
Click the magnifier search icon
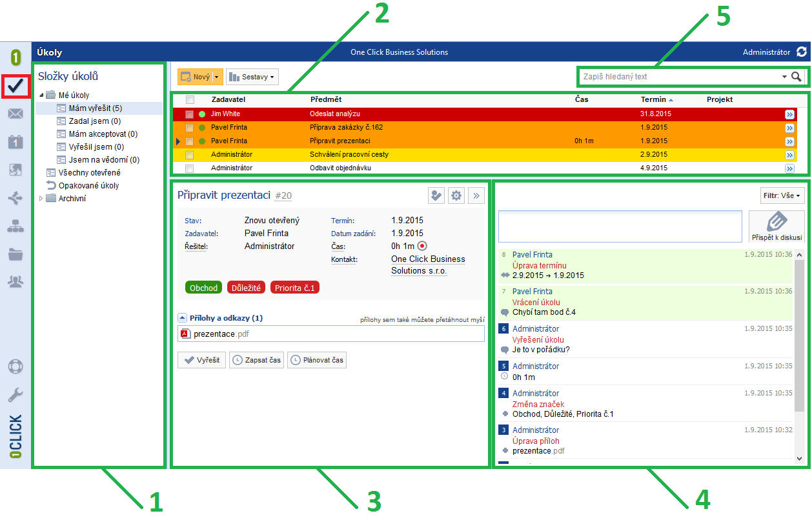coord(797,77)
